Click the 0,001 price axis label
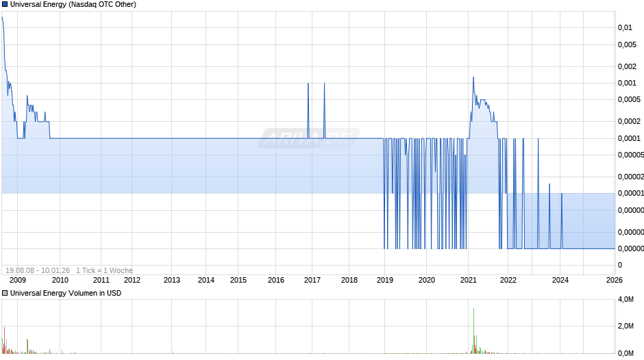This screenshot has height=360, width=644. click(x=627, y=83)
